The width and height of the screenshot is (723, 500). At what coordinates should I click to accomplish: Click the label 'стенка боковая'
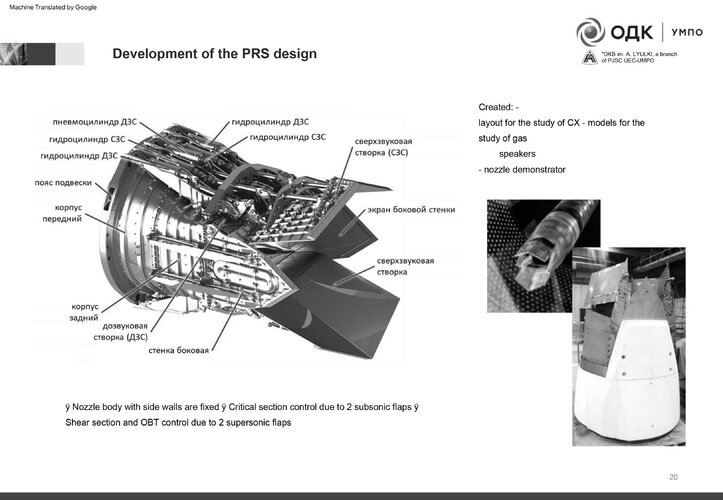point(178,351)
